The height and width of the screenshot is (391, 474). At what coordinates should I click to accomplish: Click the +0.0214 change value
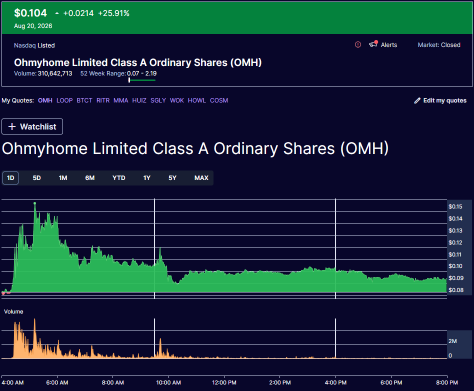78,13
